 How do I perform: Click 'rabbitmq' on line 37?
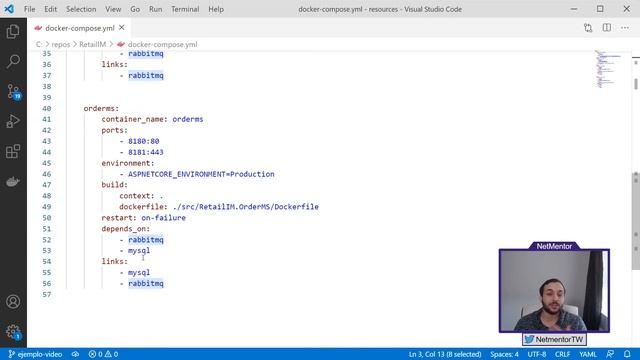click(146, 76)
